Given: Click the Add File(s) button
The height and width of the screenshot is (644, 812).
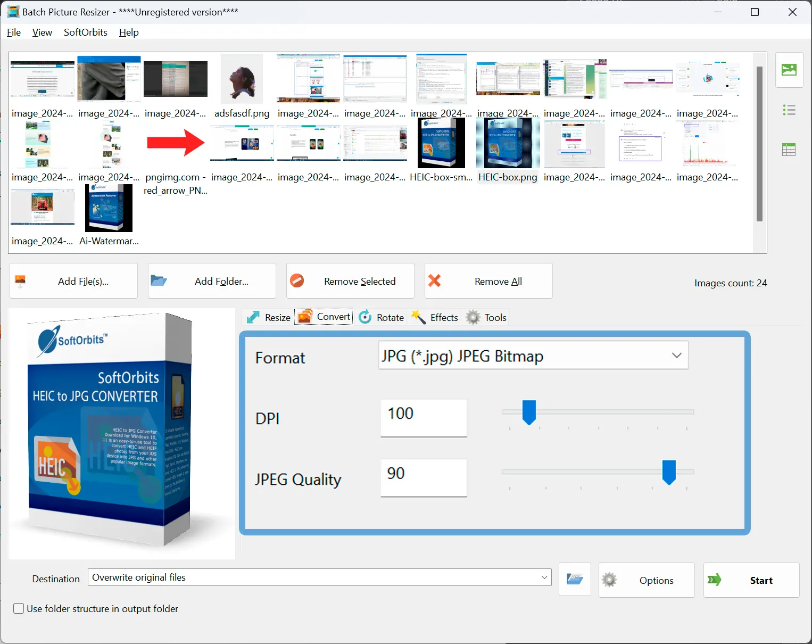Looking at the screenshot, I should pos(73,281).
